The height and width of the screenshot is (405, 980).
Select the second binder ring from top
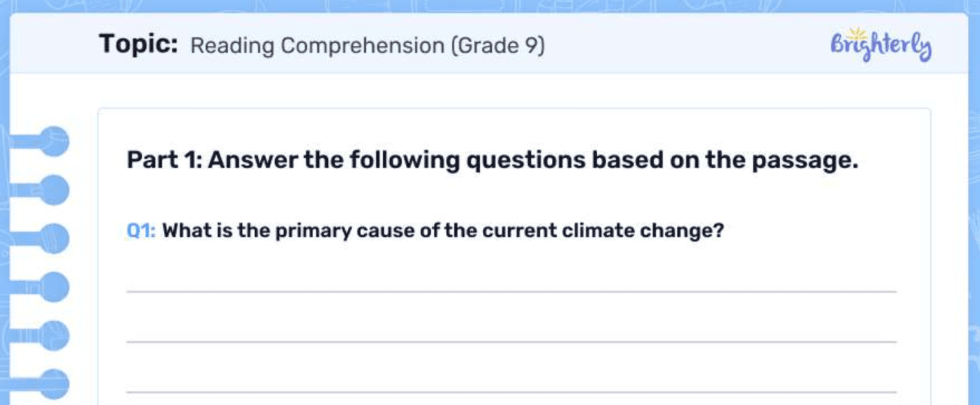tap(54, 190)
